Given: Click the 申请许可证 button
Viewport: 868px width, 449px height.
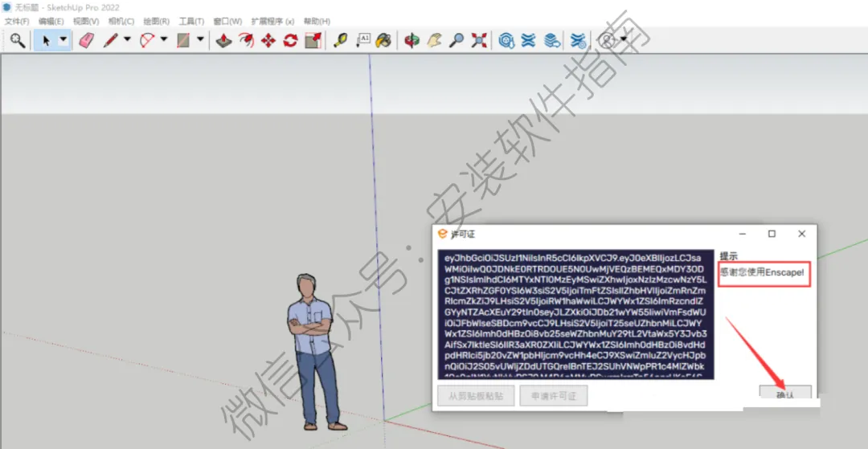Looking at the screenshot, I should [x=554, y=396].
